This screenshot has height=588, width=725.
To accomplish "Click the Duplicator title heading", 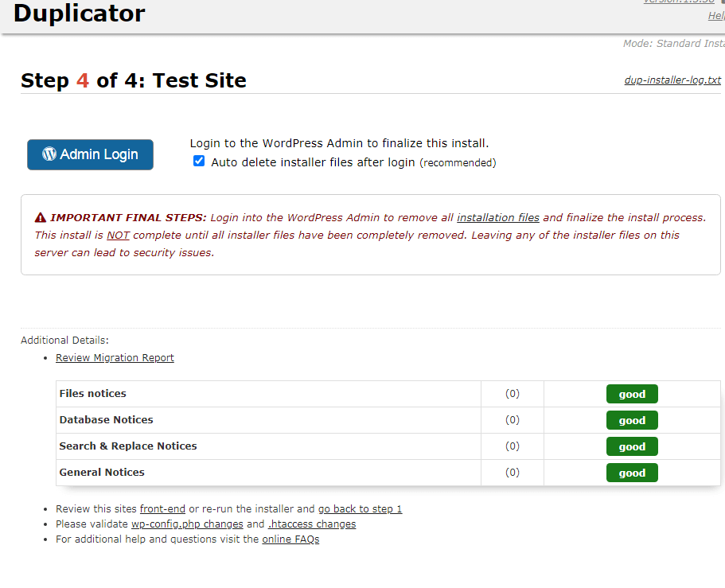I will pyautogui.click(x=79, y=13).
